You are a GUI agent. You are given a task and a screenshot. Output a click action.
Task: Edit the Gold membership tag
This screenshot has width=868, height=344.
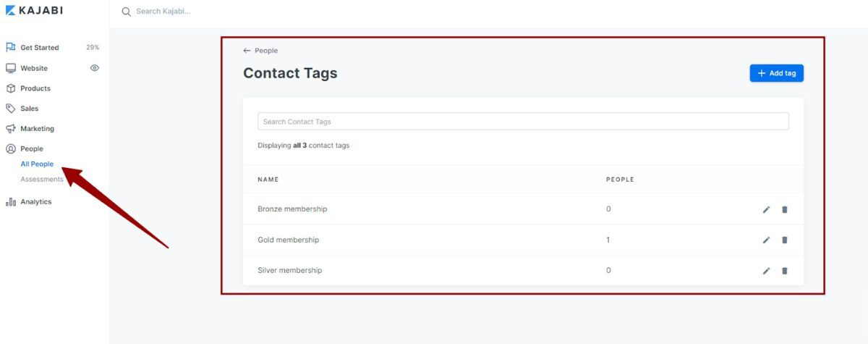pyautogui.click(x=767, y=240)
